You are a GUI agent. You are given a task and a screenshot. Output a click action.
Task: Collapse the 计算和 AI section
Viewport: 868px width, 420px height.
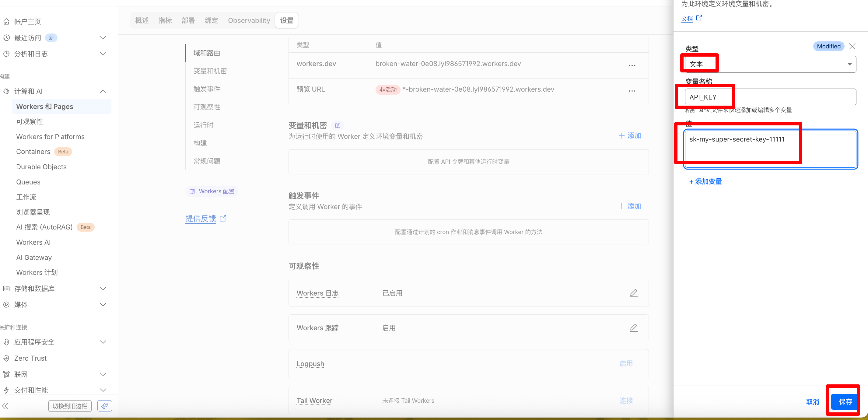coord(103,91)
